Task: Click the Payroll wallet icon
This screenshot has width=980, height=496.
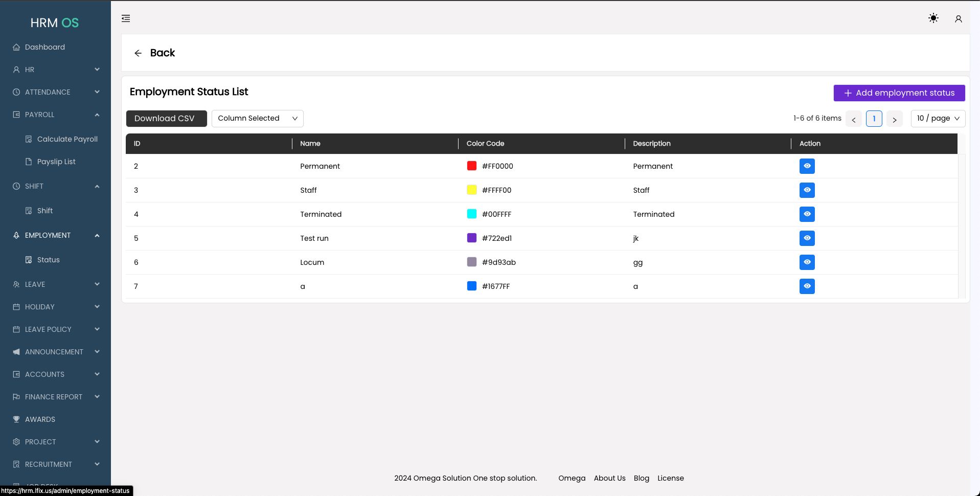Action: pos(16,115)
